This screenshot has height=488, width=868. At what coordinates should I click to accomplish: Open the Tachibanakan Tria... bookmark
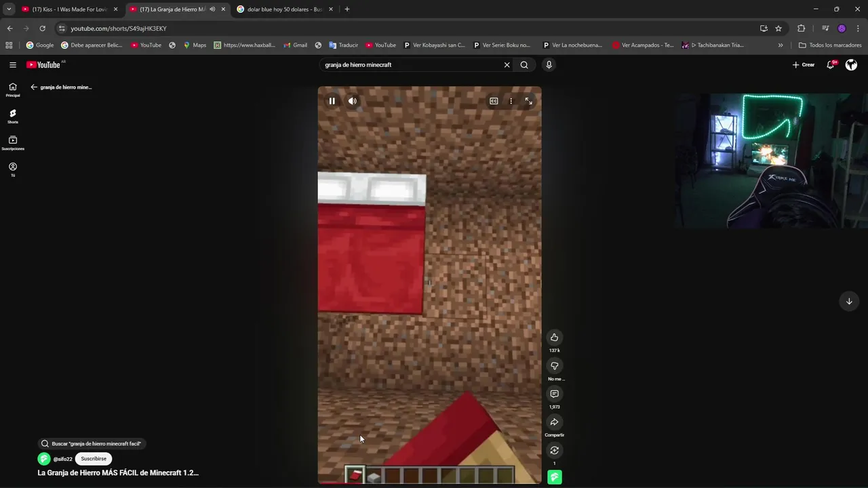[x=713, y=45]
